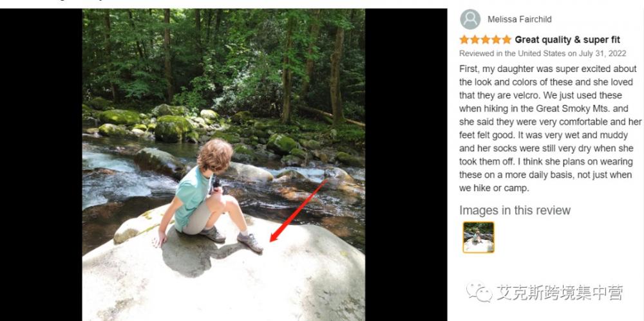This screenshot has width=644, height=321.
Task: Click the fifth star in rating
Action: click(x=506, y=40)
